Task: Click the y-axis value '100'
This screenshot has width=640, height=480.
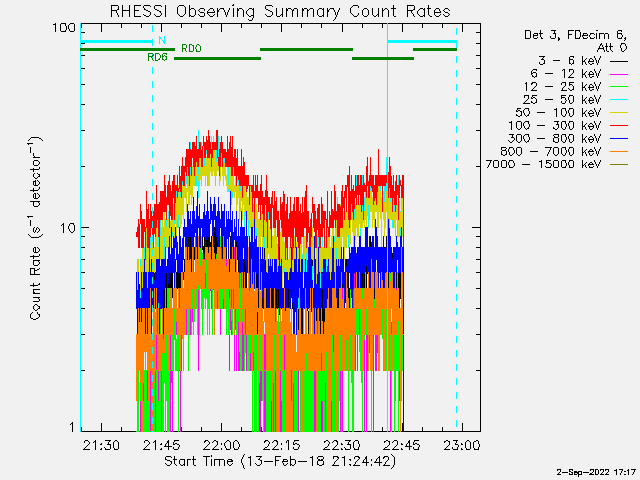Action: [x=64, y=28]
